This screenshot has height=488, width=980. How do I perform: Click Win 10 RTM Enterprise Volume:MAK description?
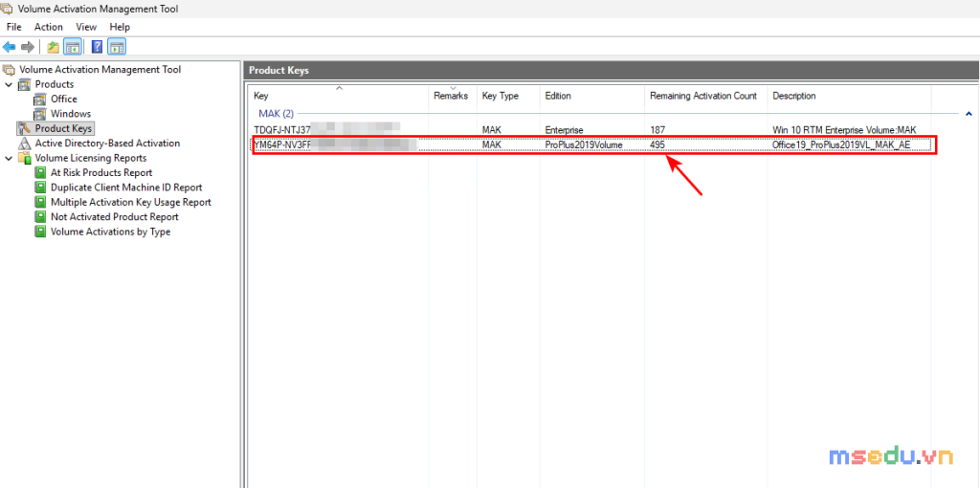click(844, 130)
